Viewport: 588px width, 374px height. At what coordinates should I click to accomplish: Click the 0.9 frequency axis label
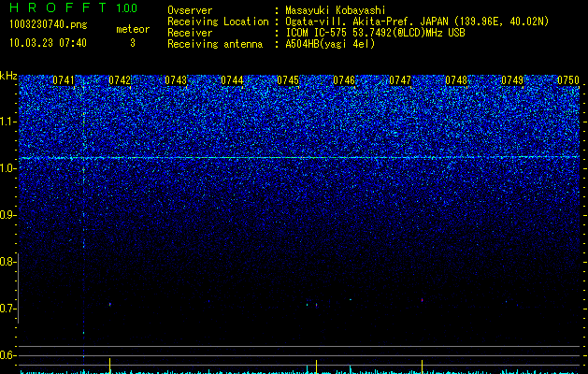click(7, 215)
